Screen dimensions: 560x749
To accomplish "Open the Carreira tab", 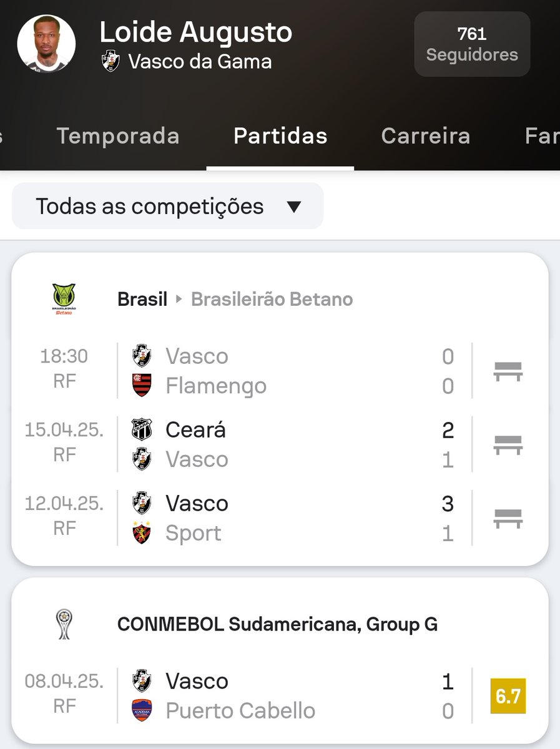I will [425, 136].
